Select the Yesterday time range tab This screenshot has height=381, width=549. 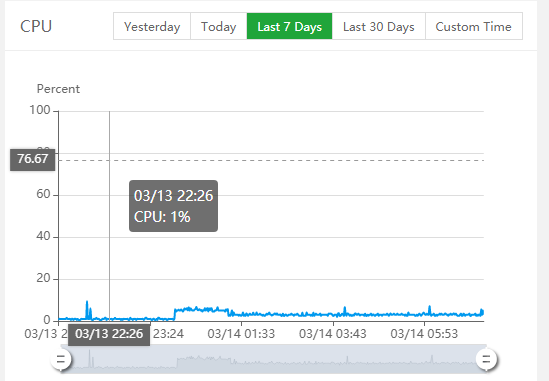pos(152,26)
